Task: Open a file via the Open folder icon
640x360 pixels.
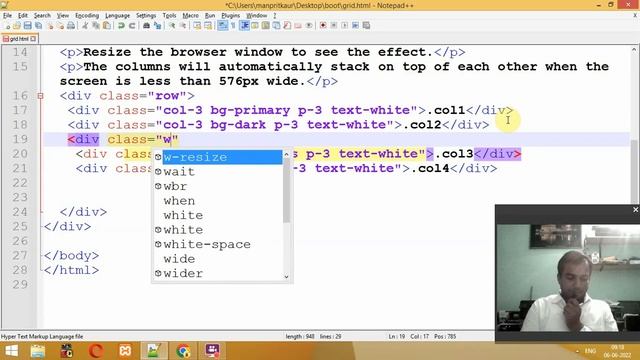Action: 17,25
